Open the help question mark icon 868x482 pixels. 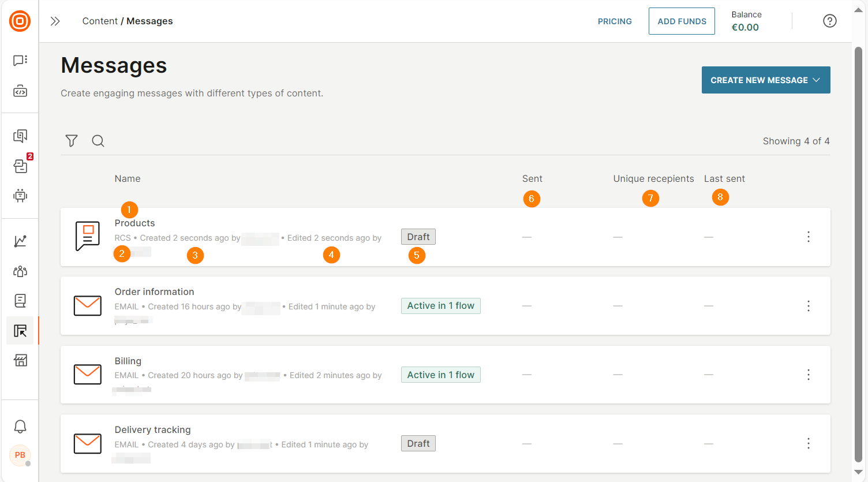829,21
